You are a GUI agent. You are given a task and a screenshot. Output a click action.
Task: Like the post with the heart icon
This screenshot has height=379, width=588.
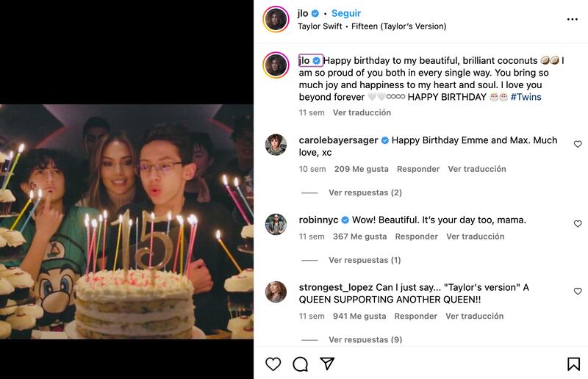click(273, 364)
